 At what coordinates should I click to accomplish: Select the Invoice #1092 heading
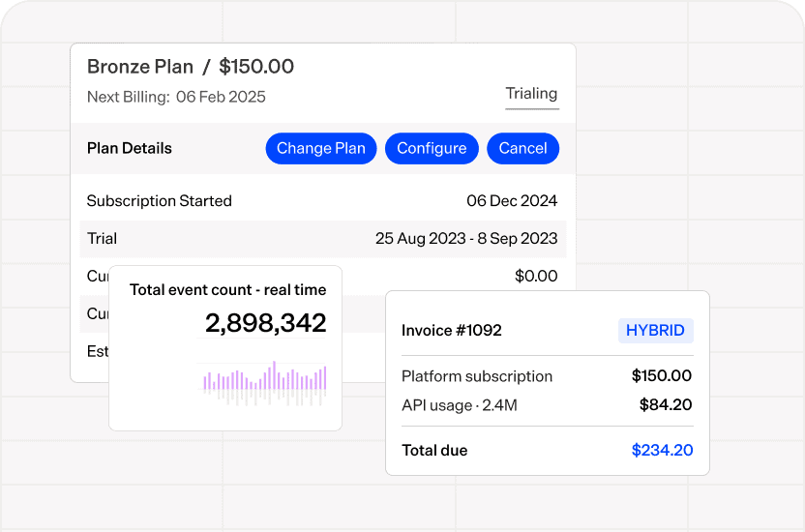tap(451, 331)
